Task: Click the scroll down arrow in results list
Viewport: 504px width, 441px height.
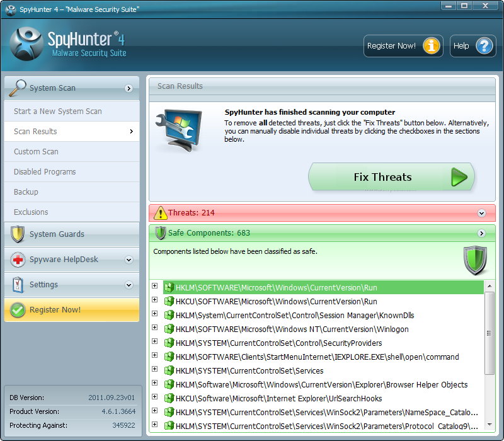Action: click(x=490, y=425)
